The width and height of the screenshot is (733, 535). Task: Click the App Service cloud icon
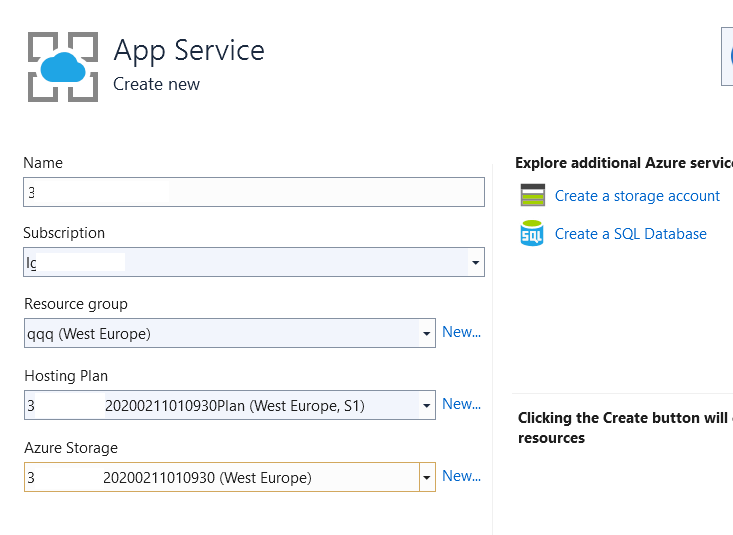coord(63,67)
